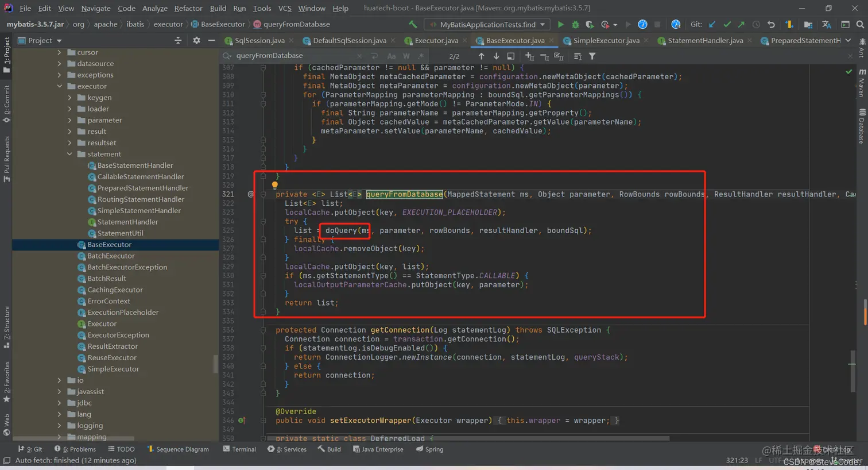This screenshot has height=470, width=868.
Task: Select SimpleExecutor in project tree
Action: point(113,369)
